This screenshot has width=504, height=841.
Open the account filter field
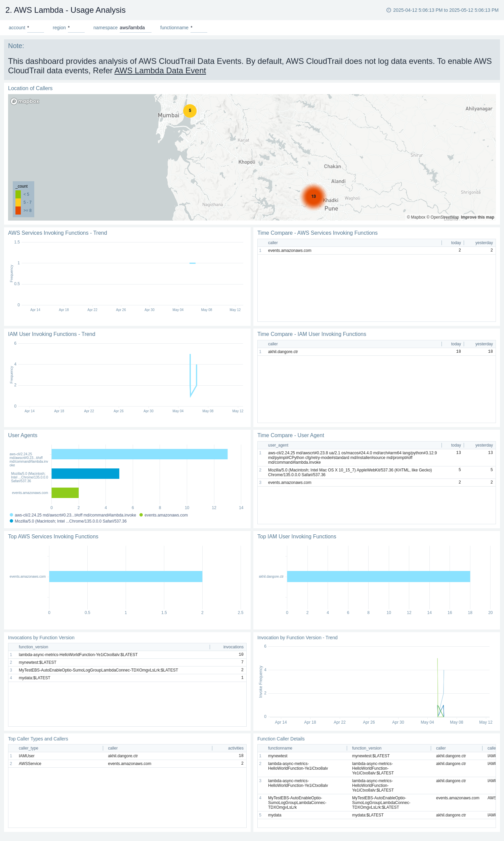35,28
